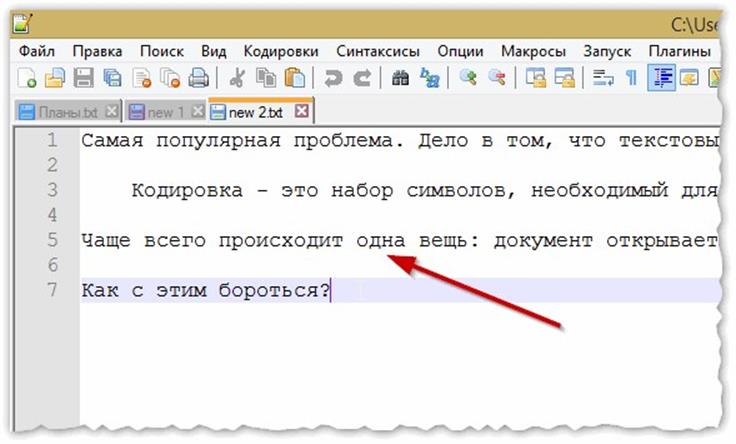Switch to the new 1 tab

[x=166, y=112]
